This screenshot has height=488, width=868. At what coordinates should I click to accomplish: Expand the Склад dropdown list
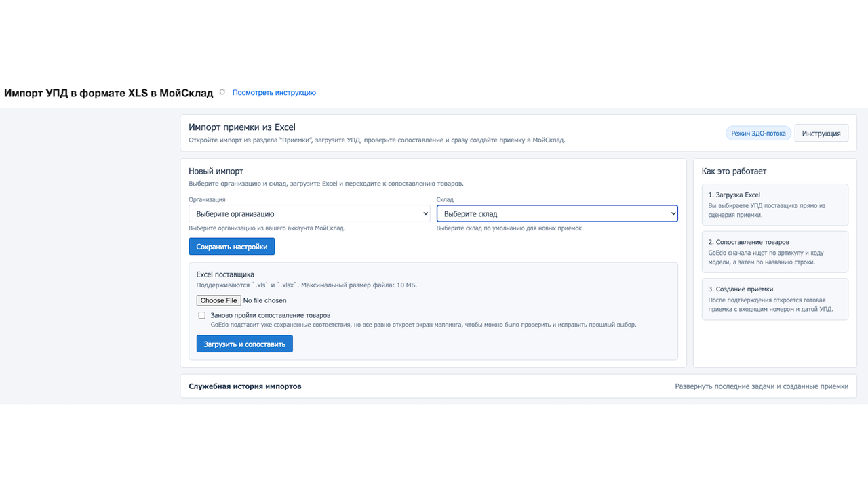(557, 214)
